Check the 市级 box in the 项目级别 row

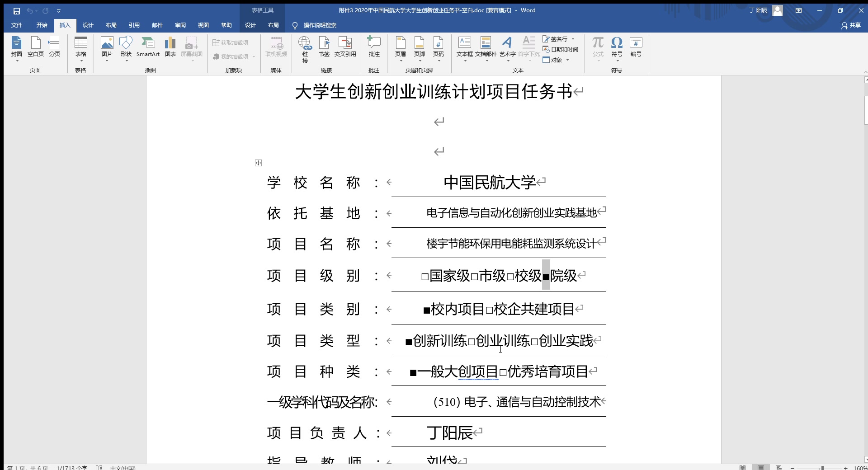(473, 276)
